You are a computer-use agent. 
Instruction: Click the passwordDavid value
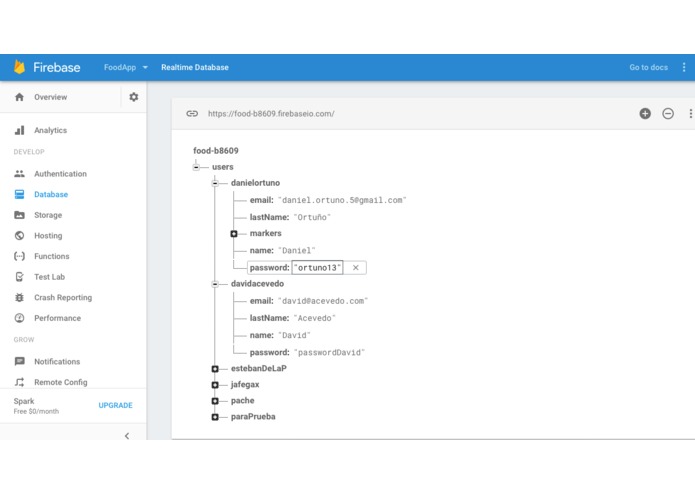tap(329, 353)
